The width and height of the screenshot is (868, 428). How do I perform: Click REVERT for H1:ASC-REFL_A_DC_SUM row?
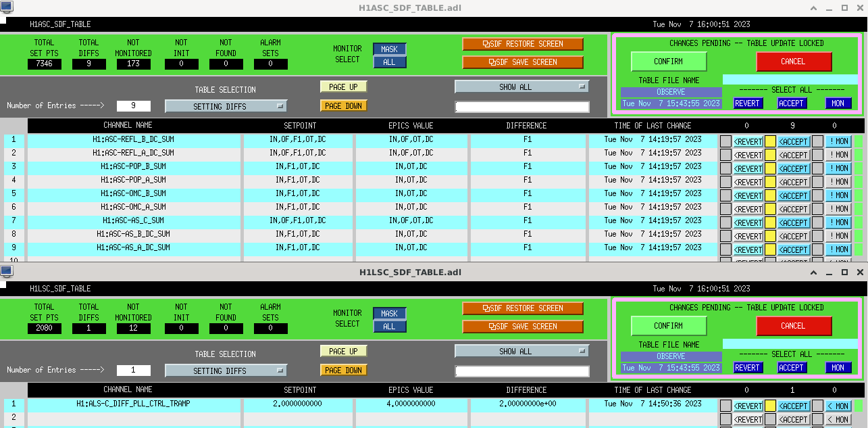click(x=748, y=156)
